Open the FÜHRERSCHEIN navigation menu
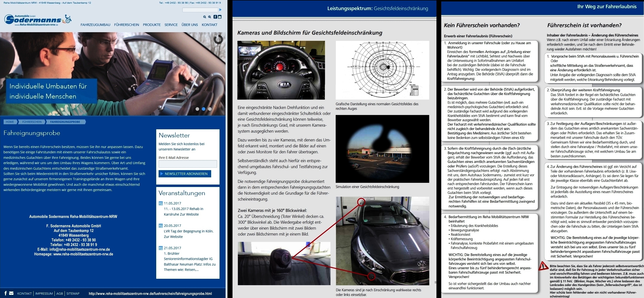Screen dimensions: 644x298 coord(126,25)
